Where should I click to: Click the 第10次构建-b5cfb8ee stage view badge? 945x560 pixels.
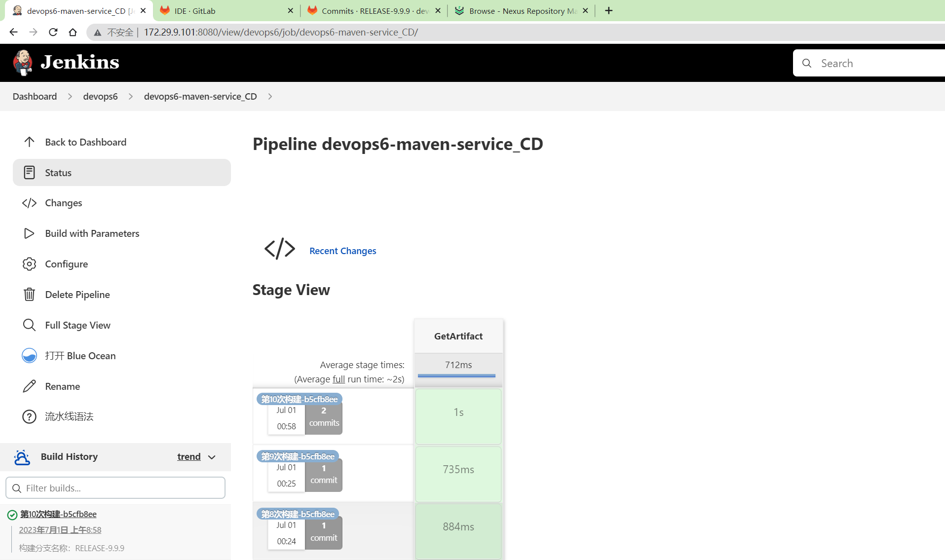(x=300, y=399)
